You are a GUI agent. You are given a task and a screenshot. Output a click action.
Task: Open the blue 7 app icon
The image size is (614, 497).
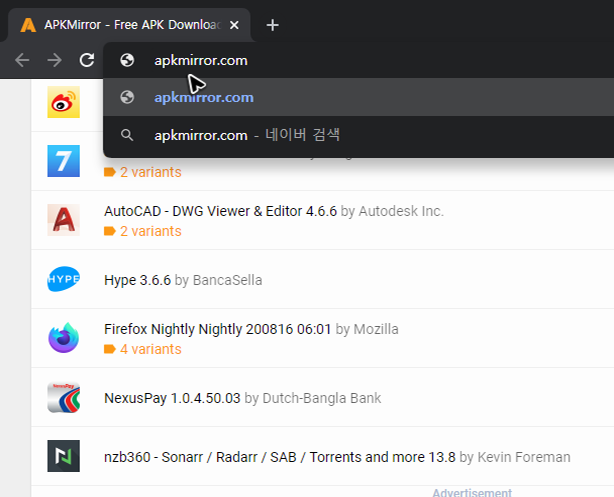point(63,161)
